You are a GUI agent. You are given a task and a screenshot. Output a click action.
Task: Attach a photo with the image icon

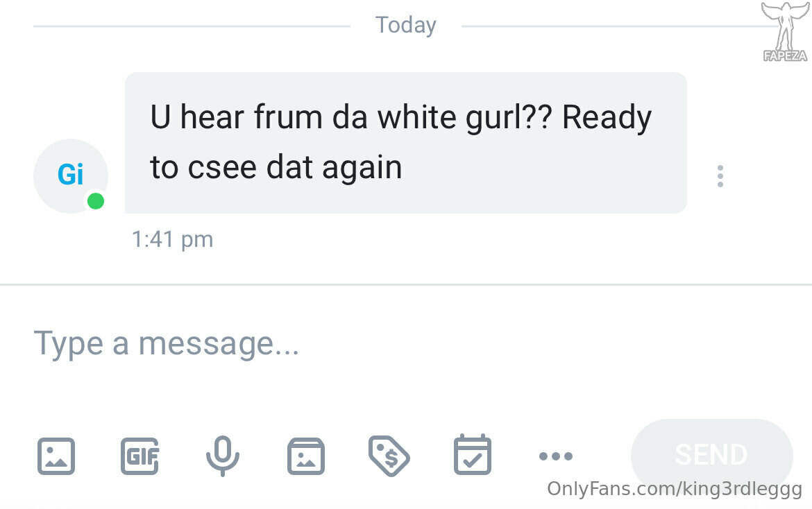point(56,456)
